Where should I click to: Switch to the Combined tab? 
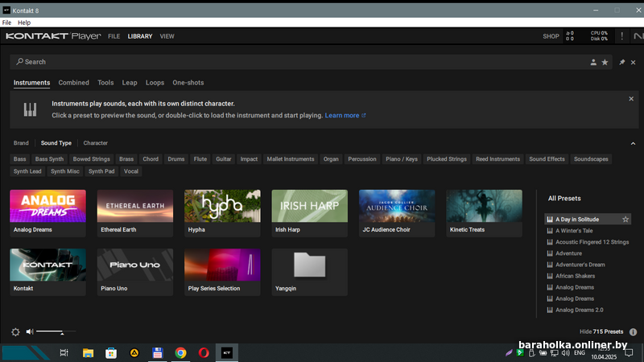click(73, 83)
